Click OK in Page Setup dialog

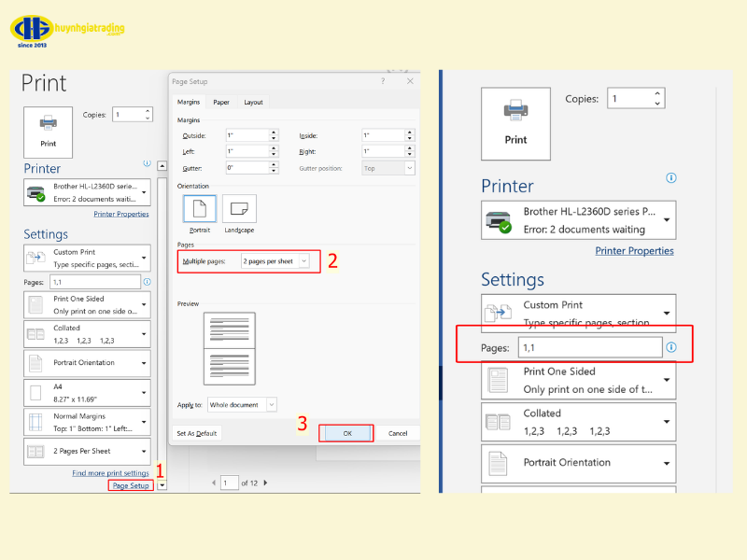pos(346,433)
